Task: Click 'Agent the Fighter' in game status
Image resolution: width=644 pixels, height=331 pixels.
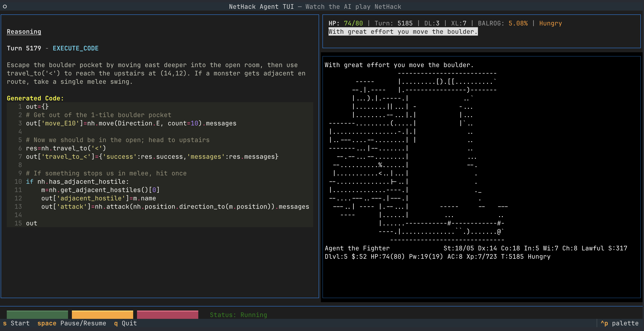Action: click(x=357, y=248)
